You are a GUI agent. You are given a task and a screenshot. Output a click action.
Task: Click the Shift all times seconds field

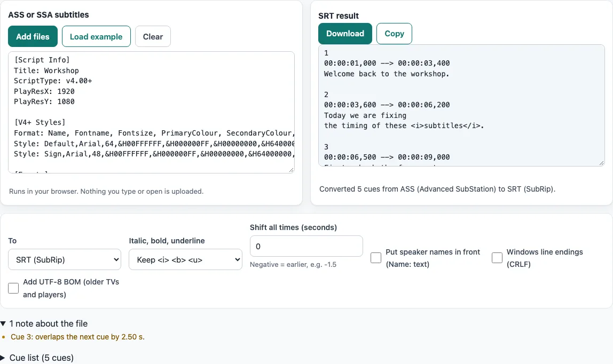pos(306,246)
